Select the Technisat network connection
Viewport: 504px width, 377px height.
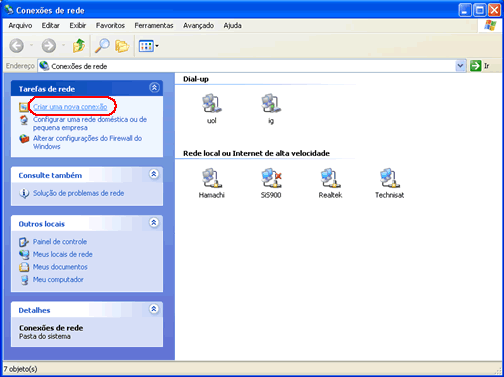(x=389, y=183)
